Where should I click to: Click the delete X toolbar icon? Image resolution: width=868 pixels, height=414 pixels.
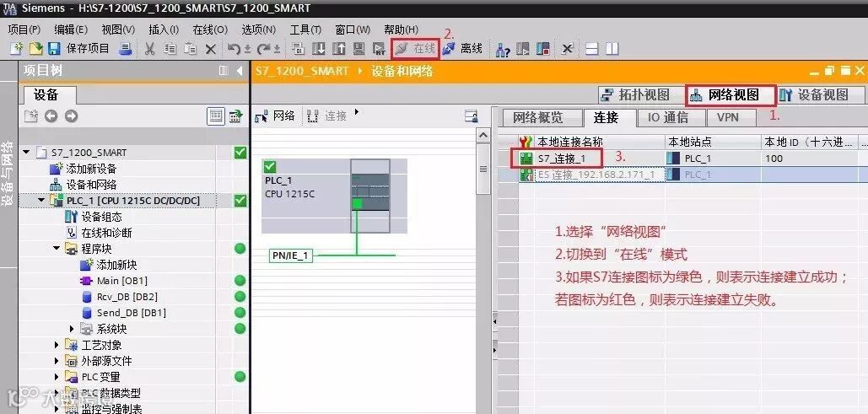point(210,49)
